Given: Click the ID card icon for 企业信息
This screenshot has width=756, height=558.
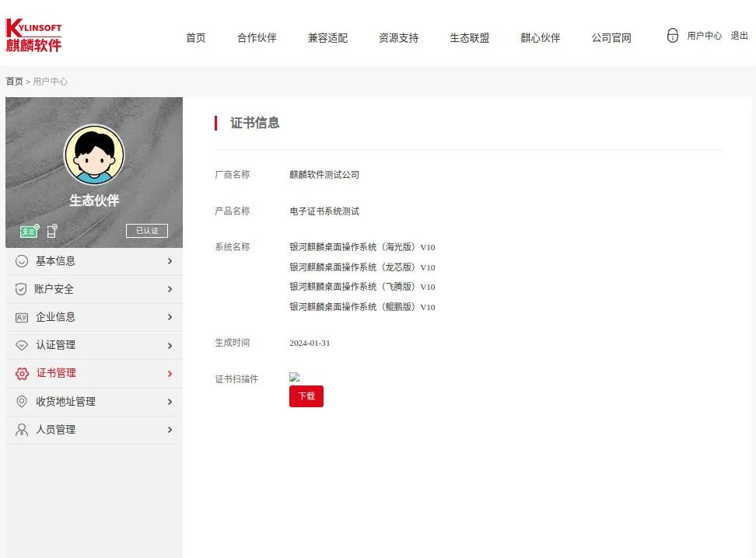Looking at the screenshot, I should pyautogui.click(x=22, y=317).
